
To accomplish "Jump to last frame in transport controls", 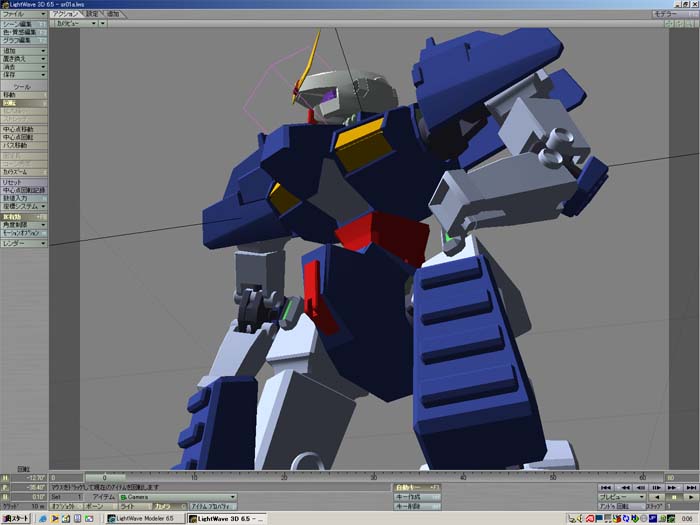I will coord(691,488).
